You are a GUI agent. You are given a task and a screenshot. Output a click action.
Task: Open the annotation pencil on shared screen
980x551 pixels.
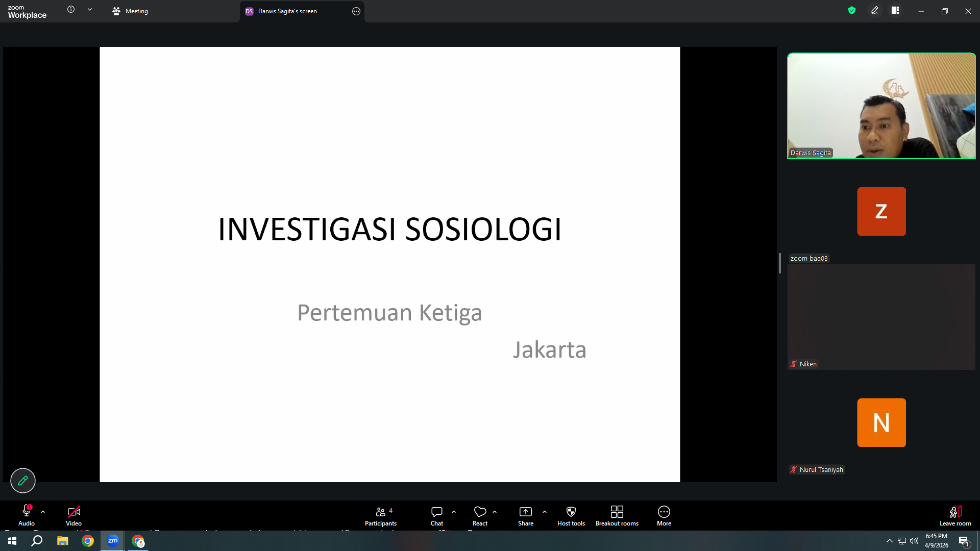[23, 481]
